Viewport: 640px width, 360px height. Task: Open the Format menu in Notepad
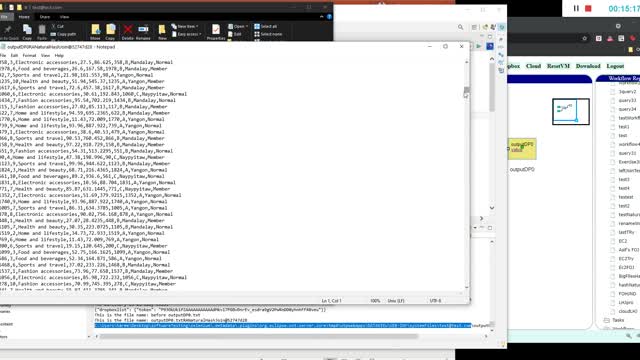(29, 56)
